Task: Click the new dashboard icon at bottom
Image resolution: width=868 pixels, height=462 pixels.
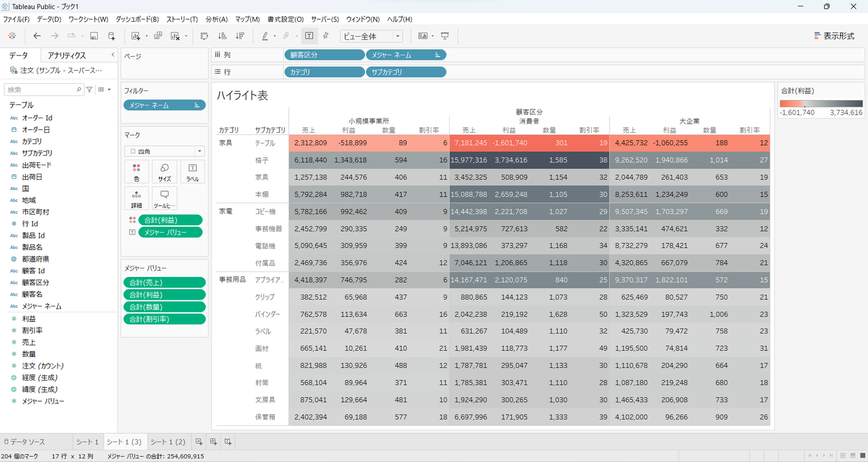Action: pyautogui.click(x=213, y=442)
